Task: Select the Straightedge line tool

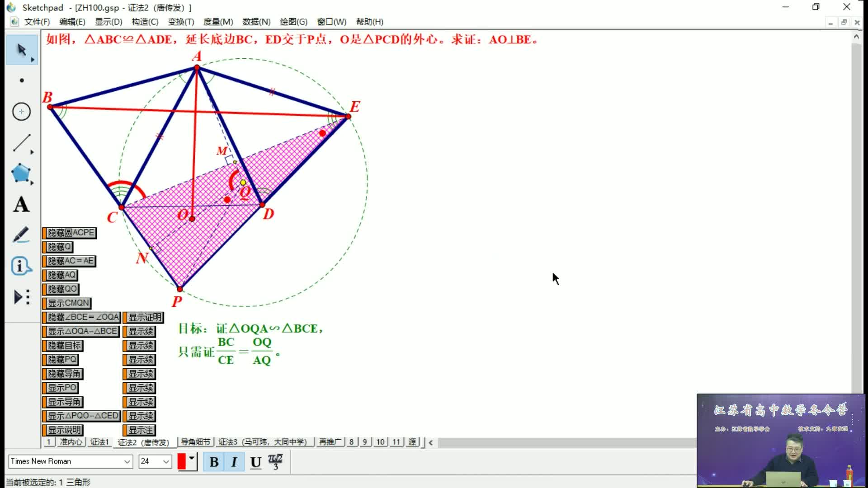Action: tap(21, 143)
